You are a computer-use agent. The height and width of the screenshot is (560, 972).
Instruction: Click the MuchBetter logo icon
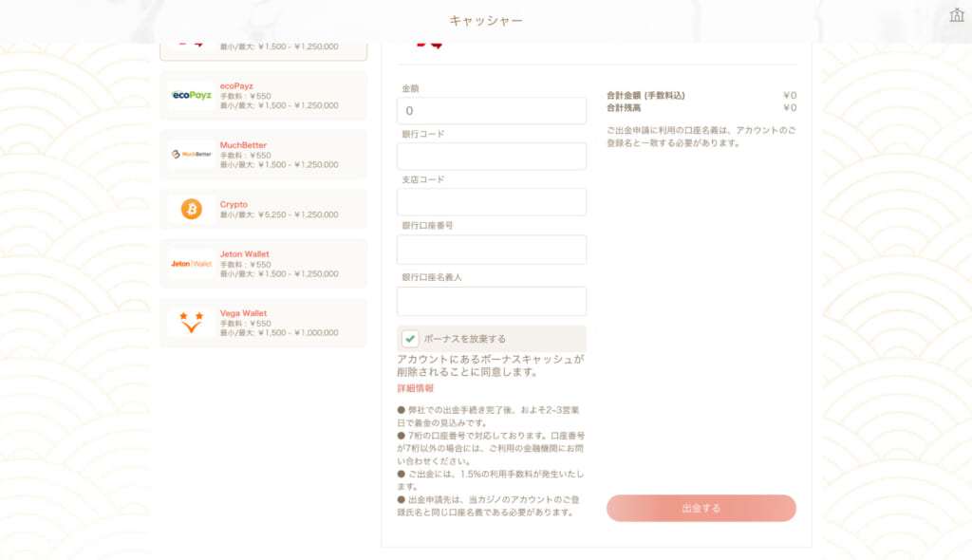click(192, 154)
